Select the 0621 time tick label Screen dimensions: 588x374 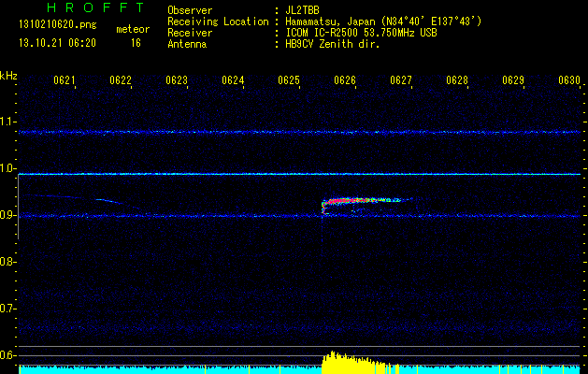[65, 81]
